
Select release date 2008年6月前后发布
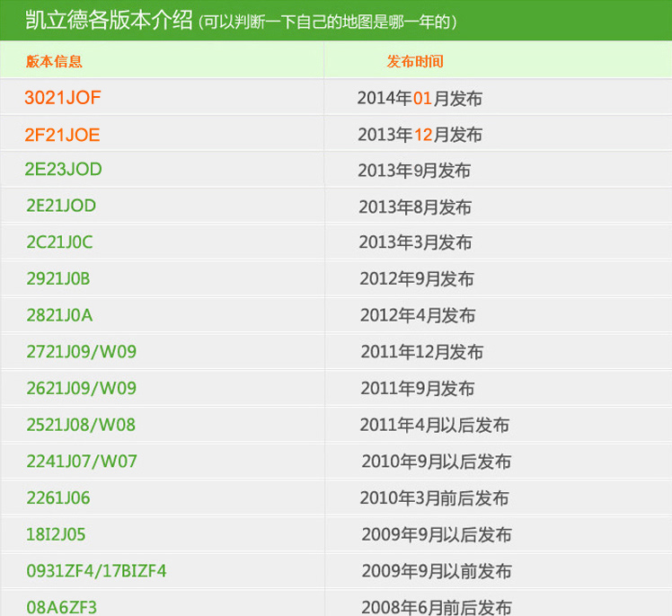[x=437, y=607]
